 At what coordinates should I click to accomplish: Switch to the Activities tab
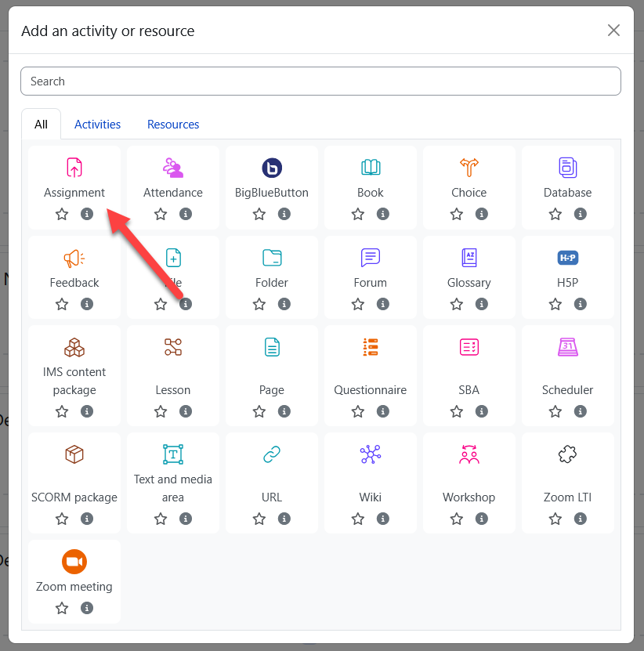[x=97, y=125]
